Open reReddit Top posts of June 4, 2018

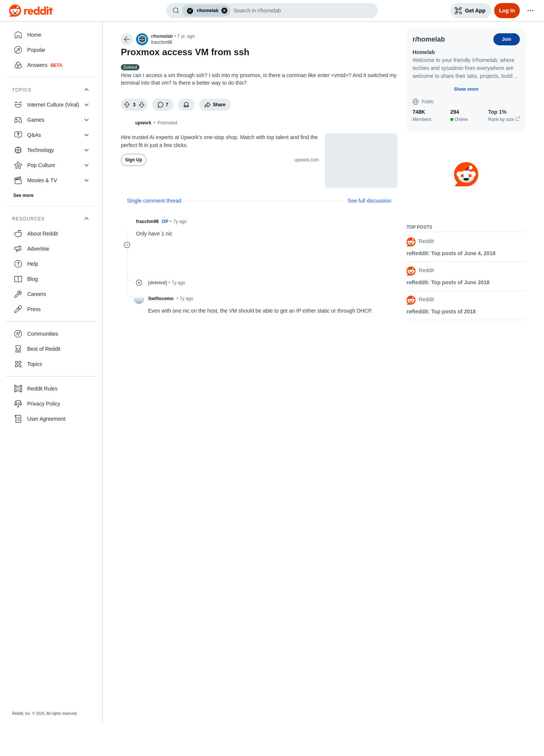tap(451, 253)
